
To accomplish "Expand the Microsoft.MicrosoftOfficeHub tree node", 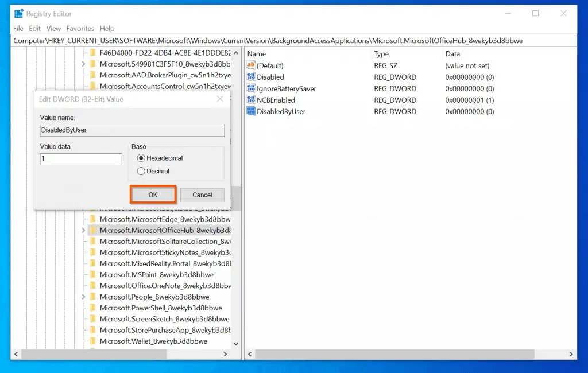I will coord(84,231).
